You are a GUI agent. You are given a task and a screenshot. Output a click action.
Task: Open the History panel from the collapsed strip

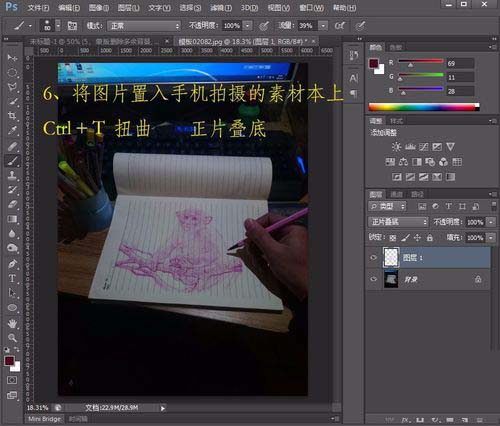pyautogui.click(x=354, y=55)
